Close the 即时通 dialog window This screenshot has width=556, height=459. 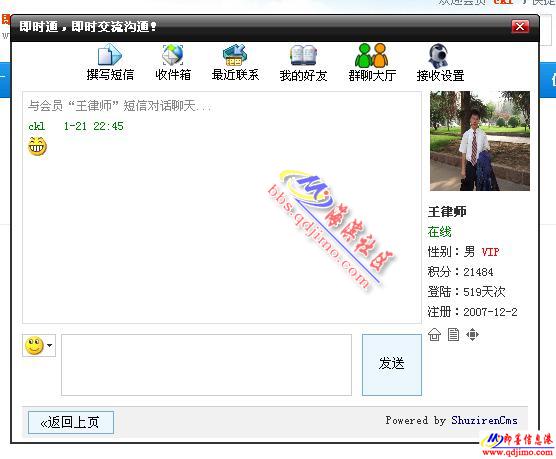(x=520, y=27)
